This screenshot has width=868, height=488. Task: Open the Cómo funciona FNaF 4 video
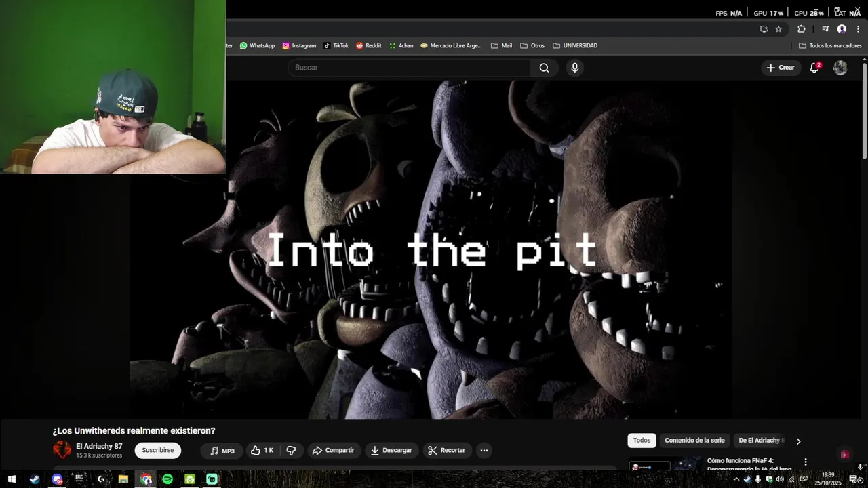click(749, 465)
